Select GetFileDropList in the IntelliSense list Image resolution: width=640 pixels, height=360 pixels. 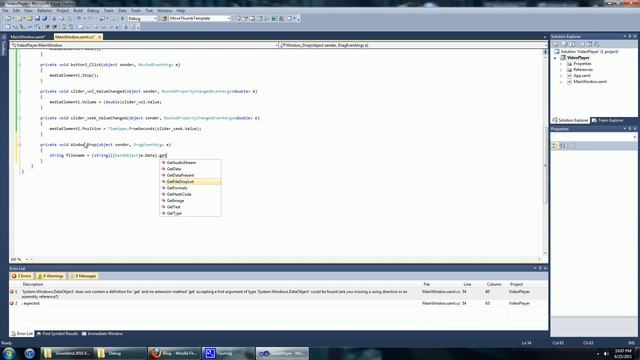pyautogui.click(x=191, y=182)
